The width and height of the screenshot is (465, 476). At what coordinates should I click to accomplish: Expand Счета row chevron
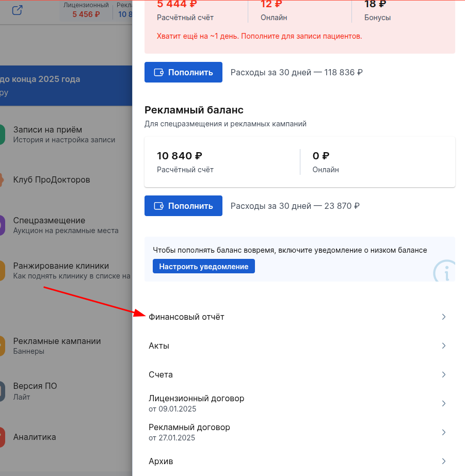coord(443,374)
